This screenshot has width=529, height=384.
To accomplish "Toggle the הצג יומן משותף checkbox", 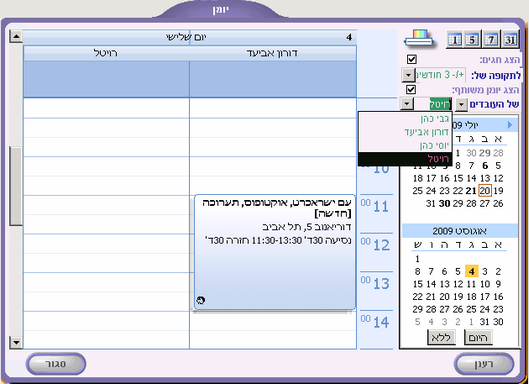I will pos(411,89).
